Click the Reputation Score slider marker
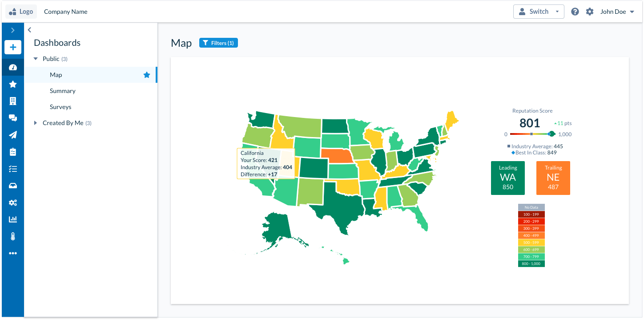 (551, 134)
